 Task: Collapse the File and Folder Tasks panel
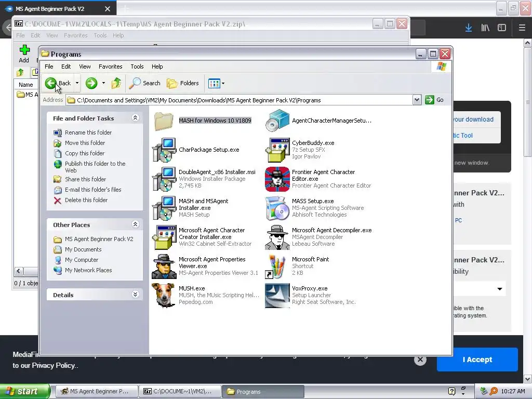[x=136, y=118]
